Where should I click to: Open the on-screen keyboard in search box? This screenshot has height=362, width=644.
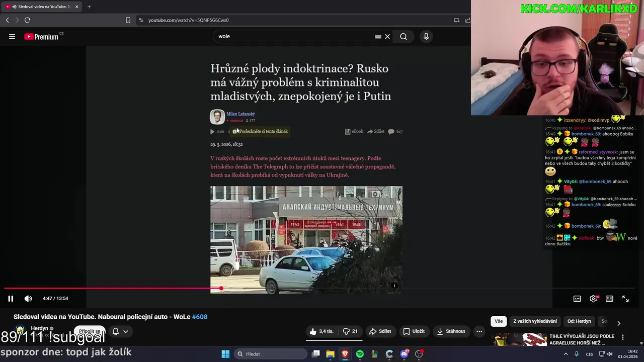click(x=378, y=36)
